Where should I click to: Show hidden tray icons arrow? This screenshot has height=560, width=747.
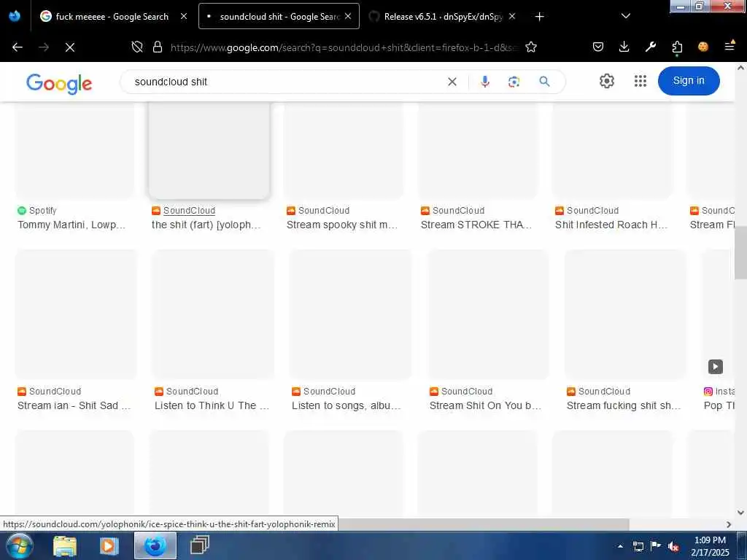click(x=620, y=546)
